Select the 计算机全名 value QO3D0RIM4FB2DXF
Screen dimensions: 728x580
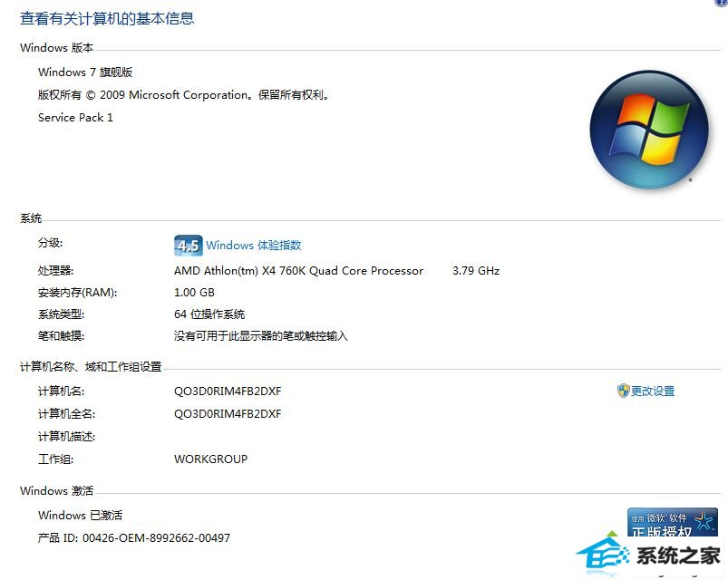point(228,414)
